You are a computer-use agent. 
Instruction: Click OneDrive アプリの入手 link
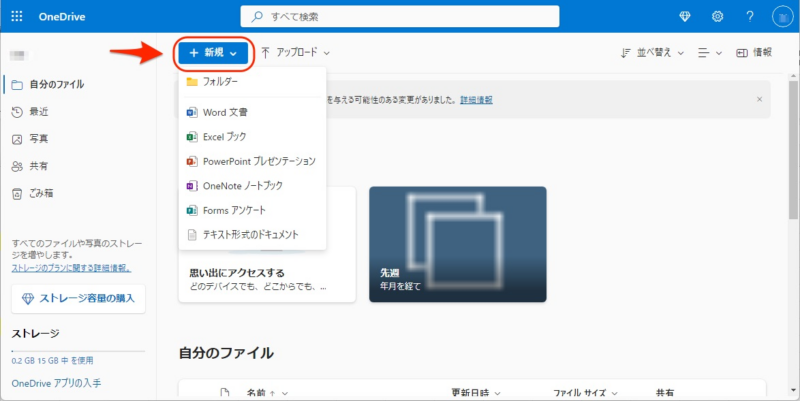tap(56, 383)
